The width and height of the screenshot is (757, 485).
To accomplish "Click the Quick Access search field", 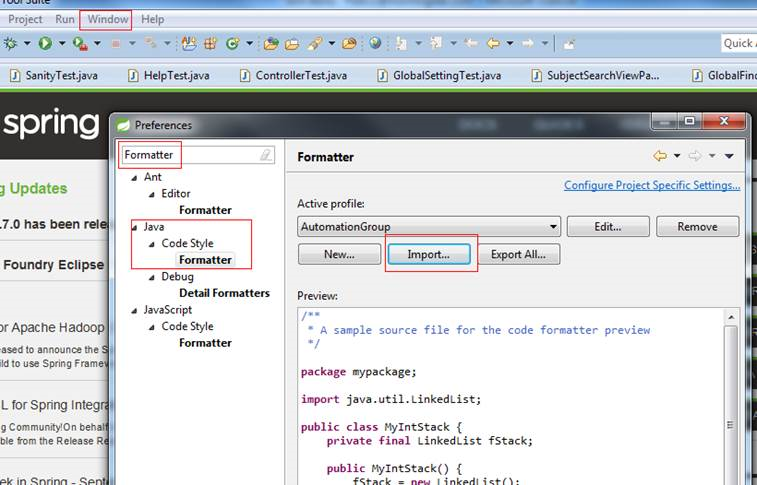I will (739, 43).
